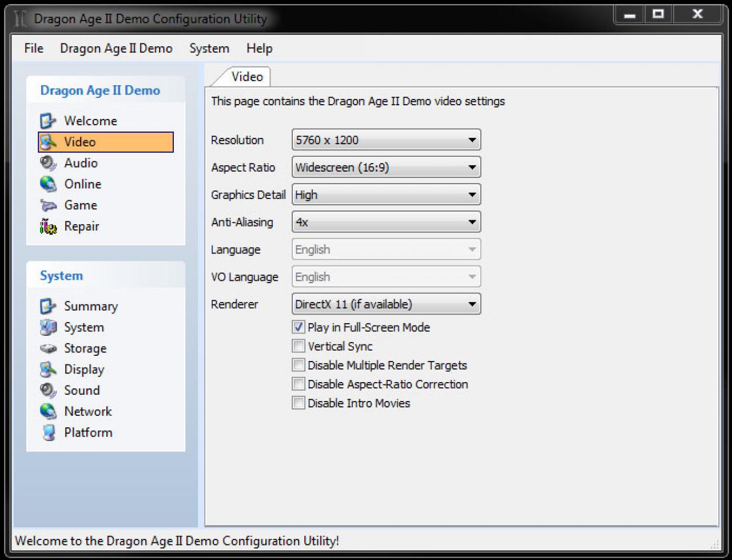Viewport: 732px width, 560px height.
Task: Open the Platform information page
Action: click(88, 433)
